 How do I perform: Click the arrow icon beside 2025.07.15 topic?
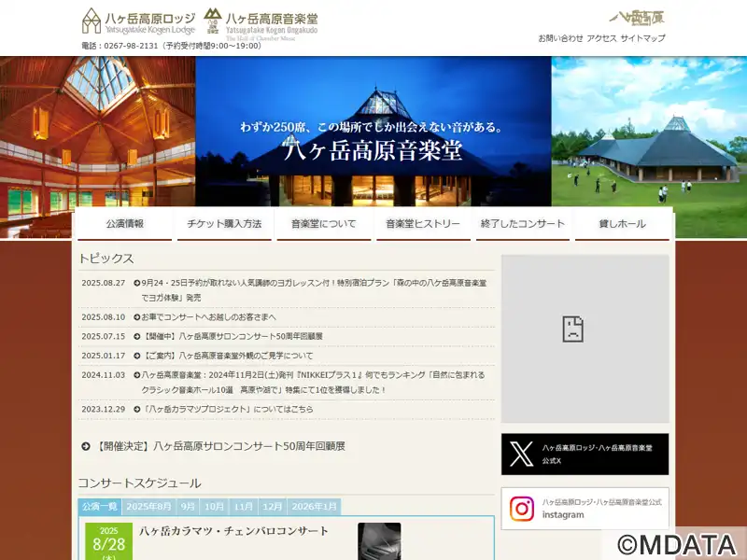coord(137,336)
